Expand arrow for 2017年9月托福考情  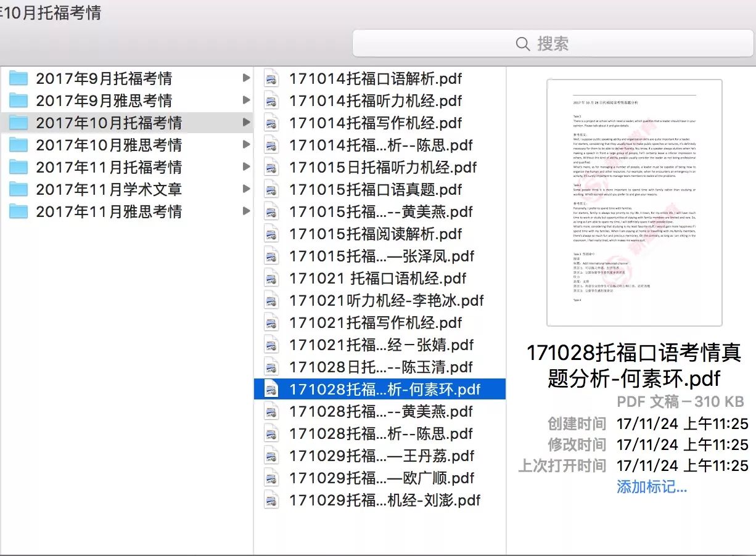pos(246,78)
